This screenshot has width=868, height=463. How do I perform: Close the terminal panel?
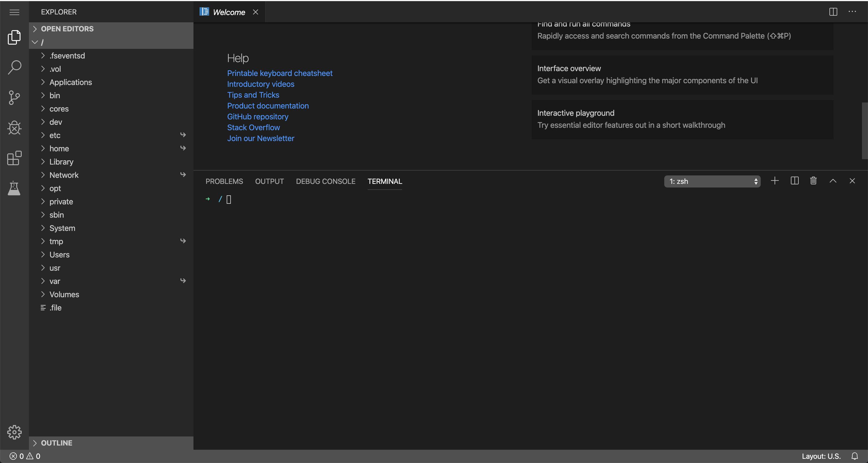852,181
